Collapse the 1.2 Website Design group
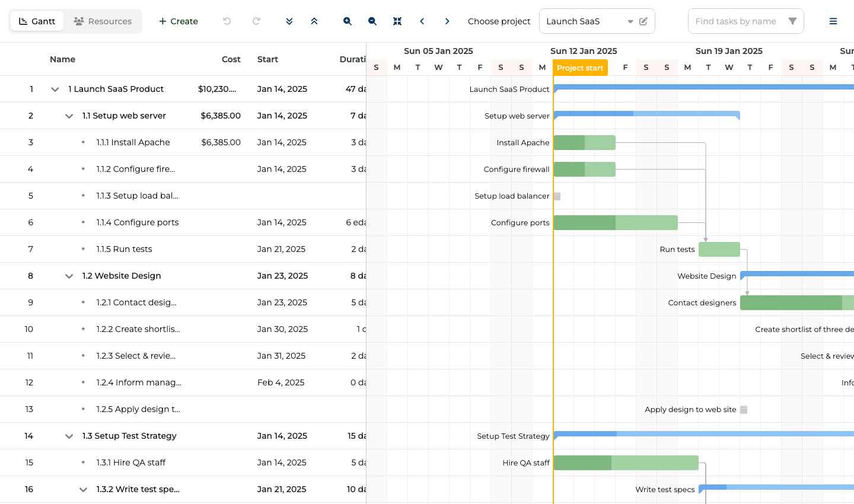 pyautogui.click(x=69, y=276)
